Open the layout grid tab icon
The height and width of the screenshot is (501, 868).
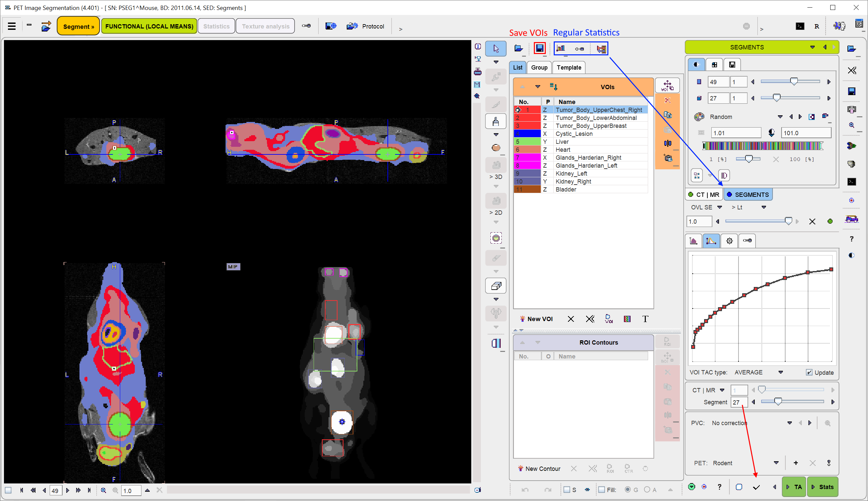tap(714, 65)
